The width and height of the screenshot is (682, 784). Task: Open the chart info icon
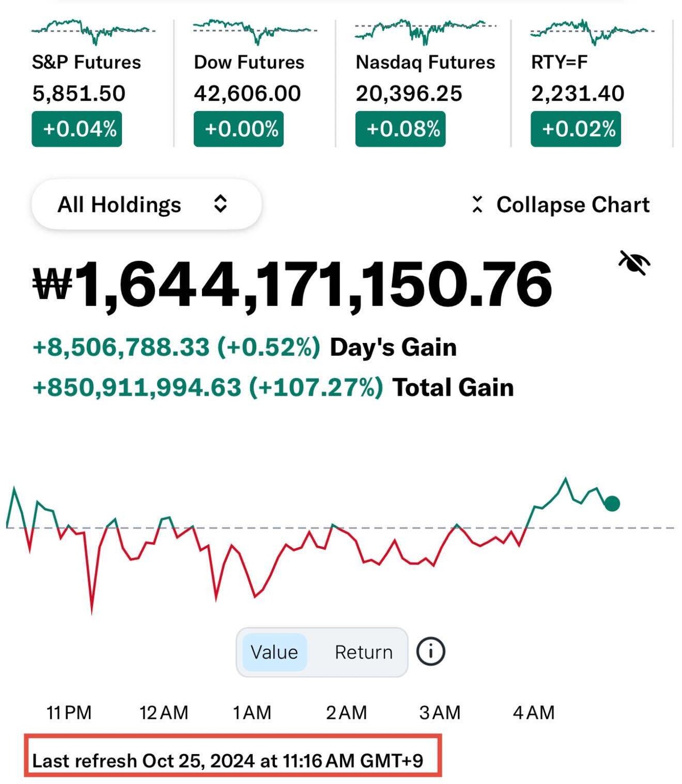point(430,651)
